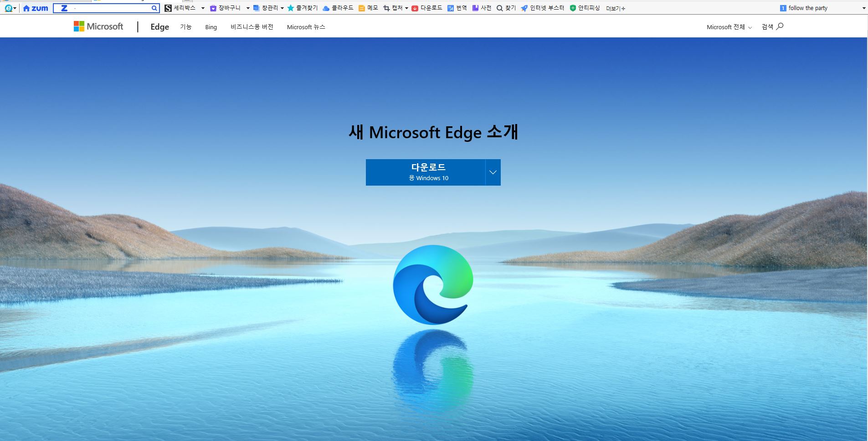Click the 'follow the party' notification item
Viewport: 868px width, 441px height.
[804, 8]
